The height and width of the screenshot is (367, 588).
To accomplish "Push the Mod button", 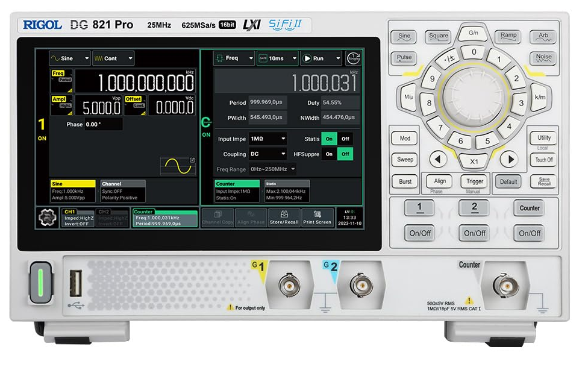I will [x=405, y=138].
